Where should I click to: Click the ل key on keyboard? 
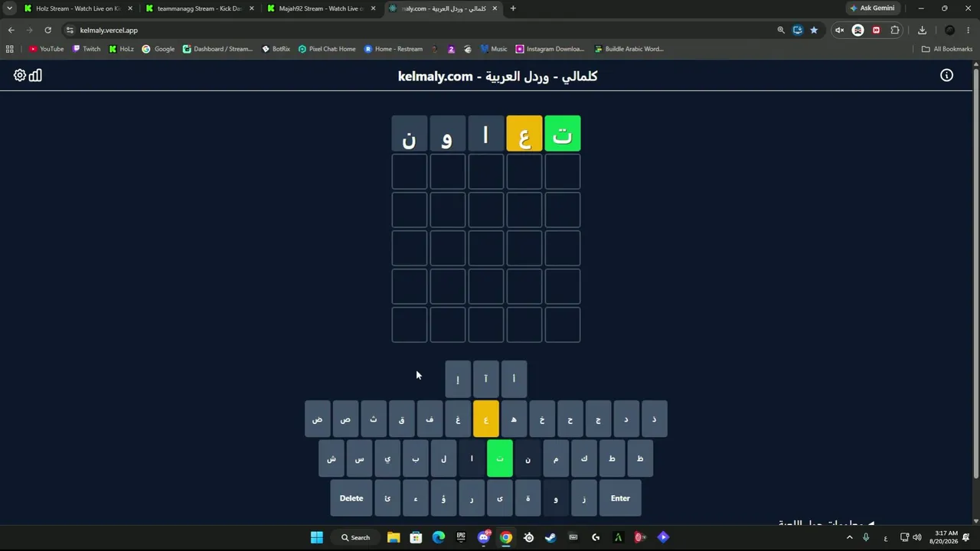pyautogui.click(x=443, y=458)
